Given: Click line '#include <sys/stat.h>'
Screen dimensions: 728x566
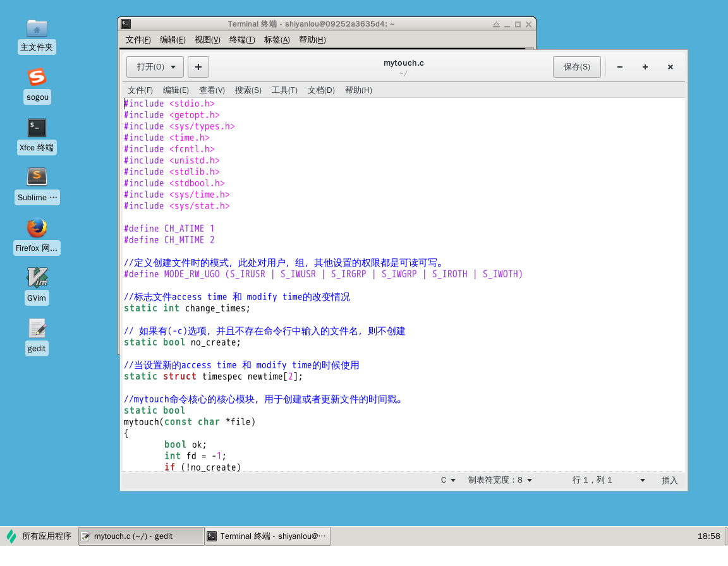Looking at the screenshot, I should [x=177, y=206].
